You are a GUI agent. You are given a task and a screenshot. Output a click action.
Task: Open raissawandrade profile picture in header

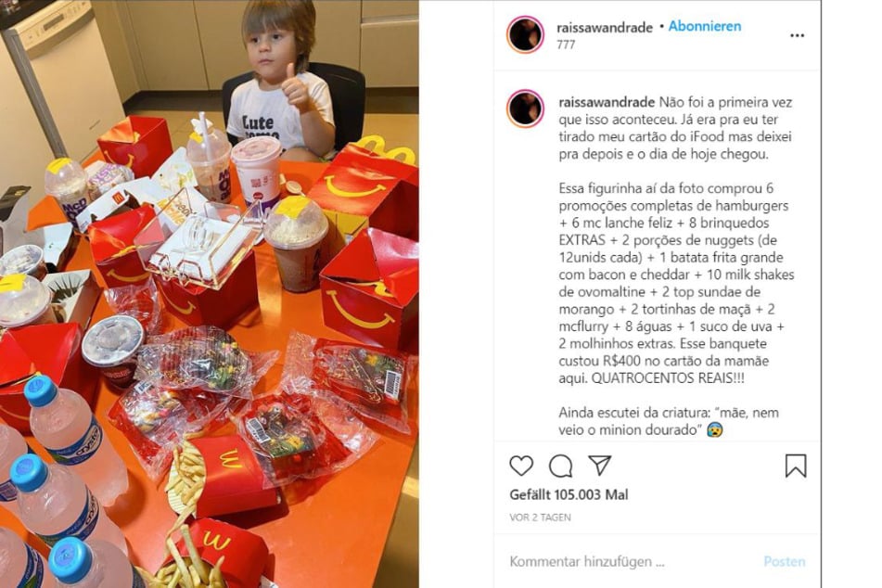(525, 34)
